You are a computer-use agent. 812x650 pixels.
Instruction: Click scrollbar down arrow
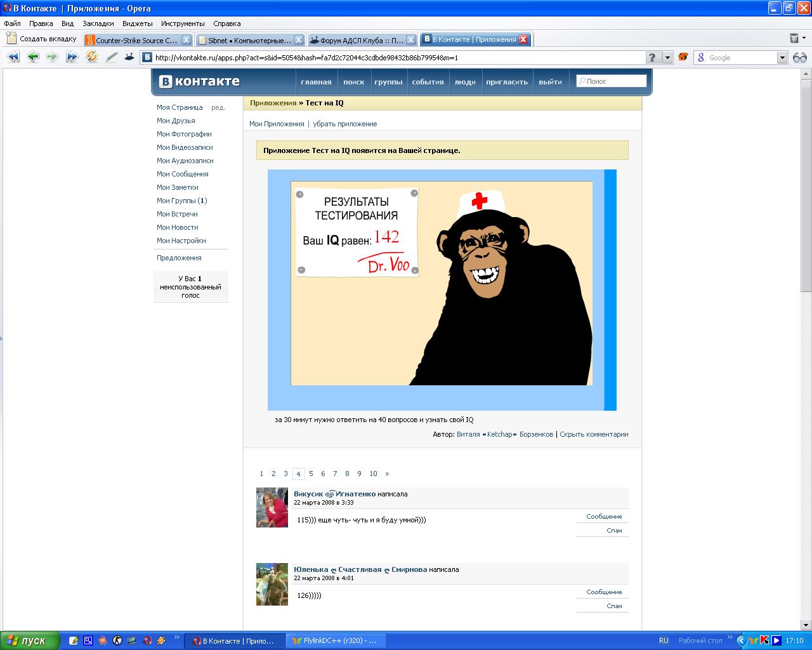[806, 625]
